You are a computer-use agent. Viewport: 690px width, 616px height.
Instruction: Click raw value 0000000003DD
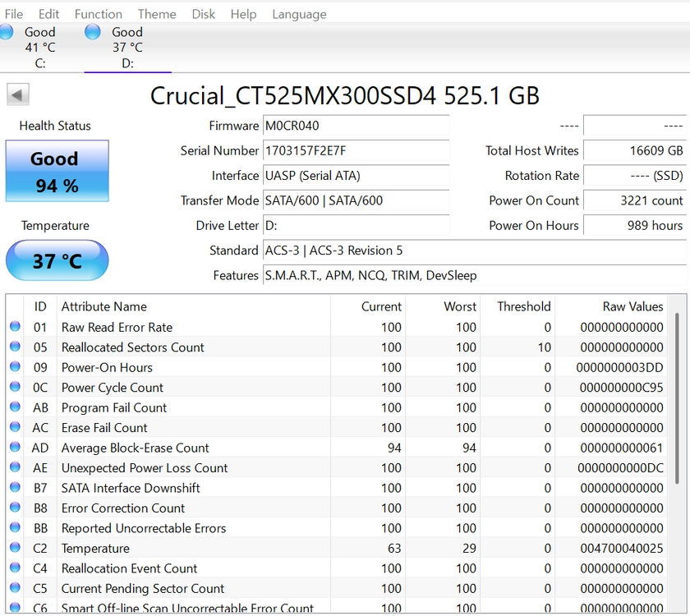[x=619, y=367]
